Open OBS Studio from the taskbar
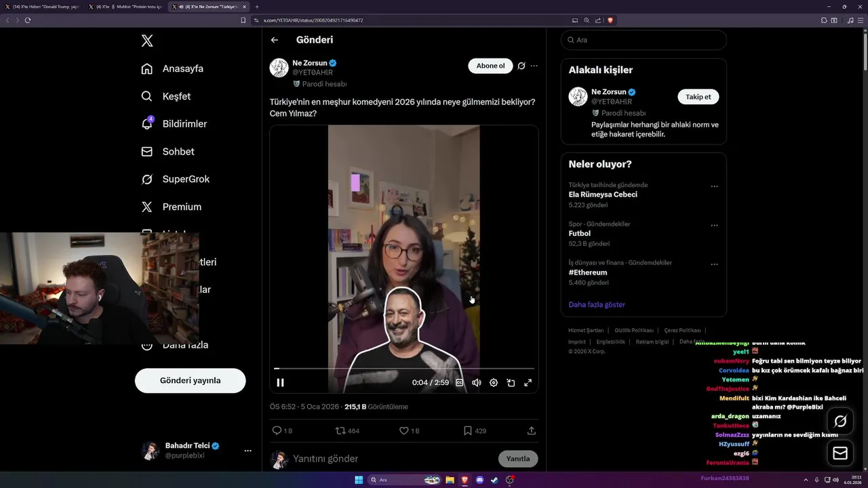Screen dimensions: 868x488 pos(509,480)
